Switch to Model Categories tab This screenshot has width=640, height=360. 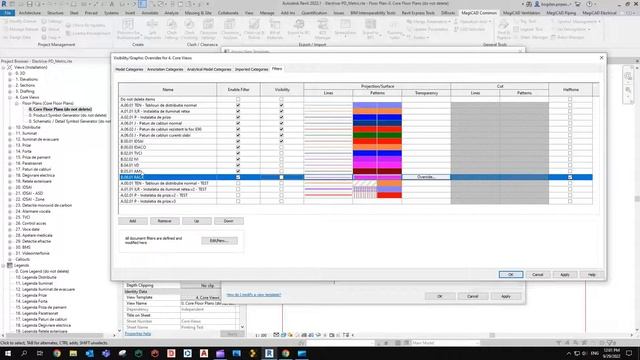pos(129,69)
